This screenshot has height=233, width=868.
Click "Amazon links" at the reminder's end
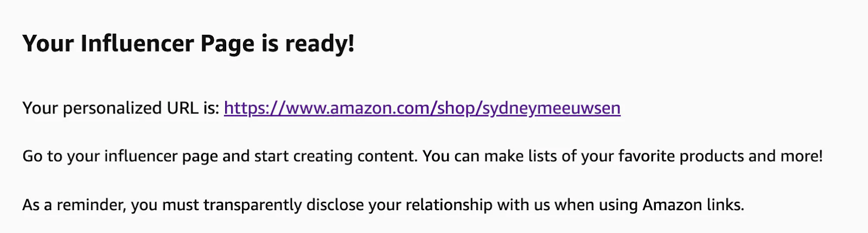[x=693, y=205]
